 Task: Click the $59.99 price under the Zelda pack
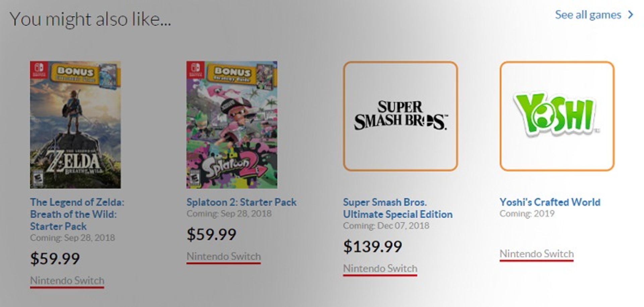pyautogui.click(x=55, y=258)
